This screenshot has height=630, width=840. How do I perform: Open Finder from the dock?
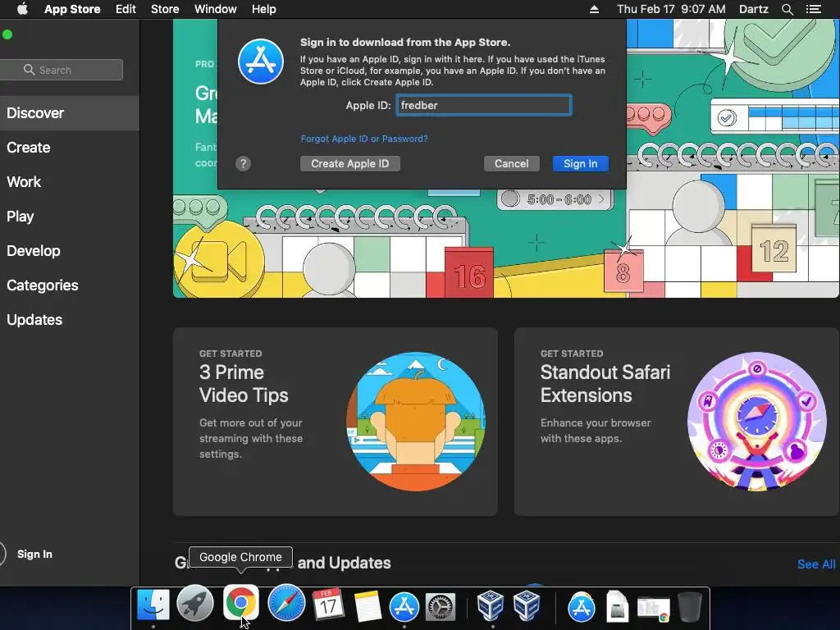pyautogui.click(x=153, y=606)
